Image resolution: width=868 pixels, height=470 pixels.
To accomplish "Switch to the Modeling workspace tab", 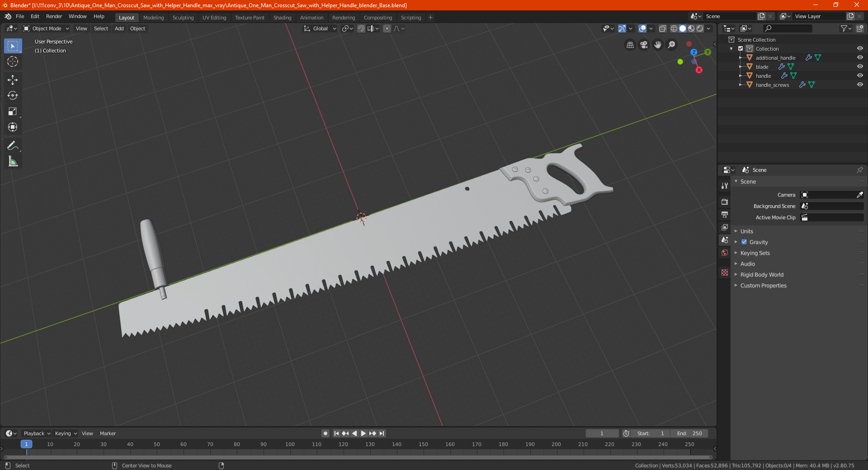I will click(153, 18).
